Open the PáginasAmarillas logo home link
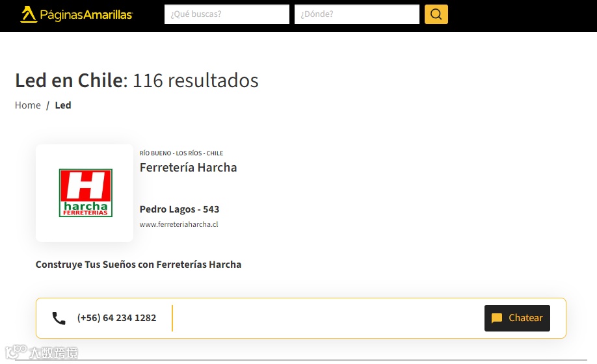Viewport: 597px width, 364px height. tap(76, 14)
